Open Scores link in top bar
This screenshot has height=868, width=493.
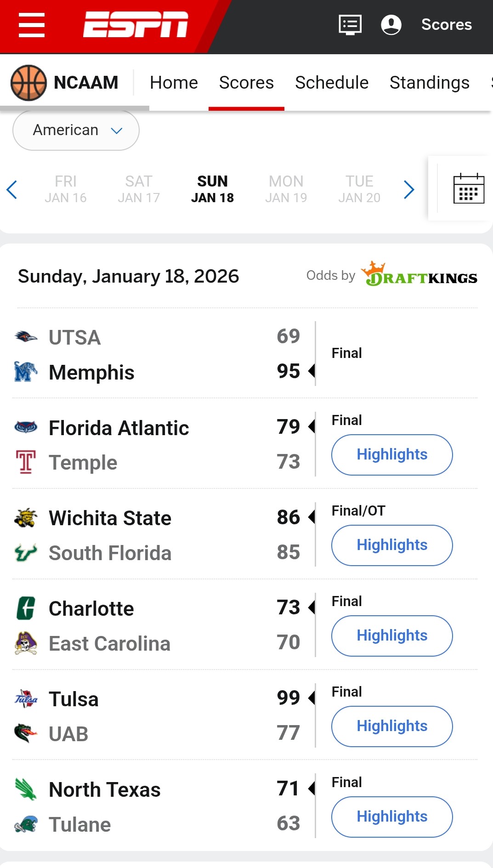(446, 25)
